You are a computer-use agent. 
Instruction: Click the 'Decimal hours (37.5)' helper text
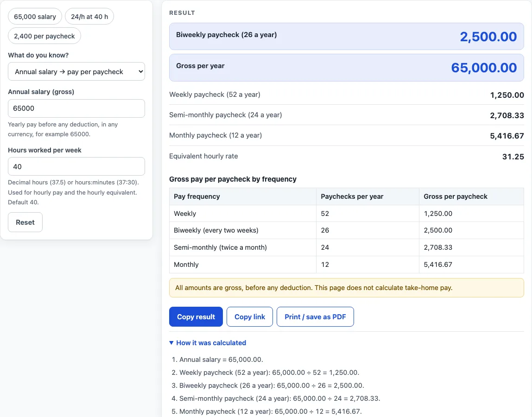(73, 192)
